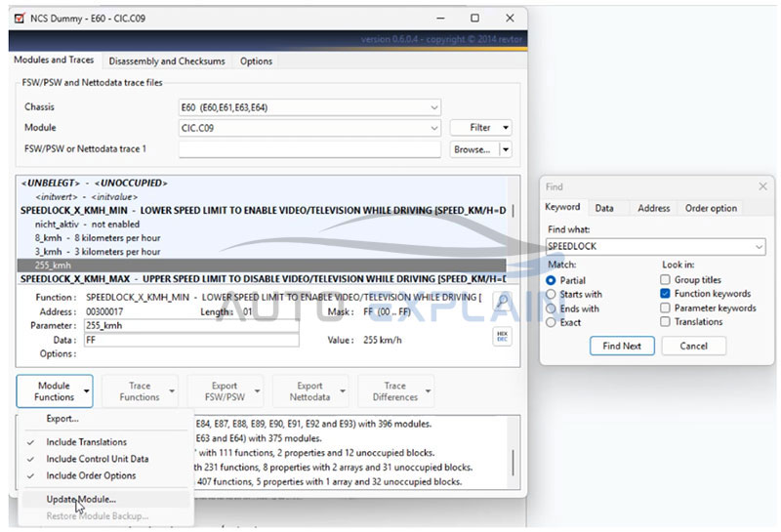The height and width of the screenshot is (532, 781).
Task: Click the FSW/PSW or Nettodata trace field
Action: click(x=309, y=149)
